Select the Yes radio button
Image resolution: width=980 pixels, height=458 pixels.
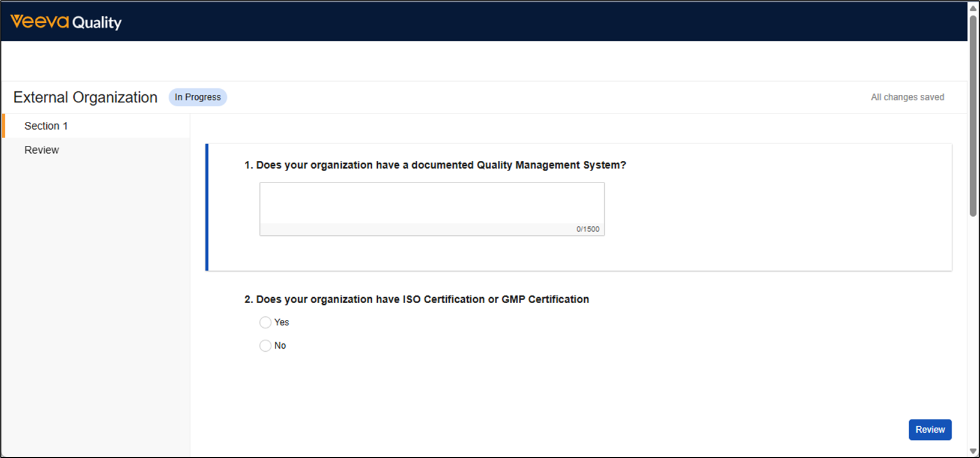(265, 323)
